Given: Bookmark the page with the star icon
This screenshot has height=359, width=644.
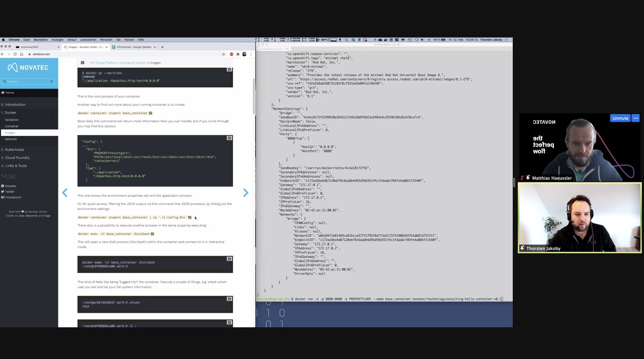Looking at the screenshot, I should coord(223,54).
